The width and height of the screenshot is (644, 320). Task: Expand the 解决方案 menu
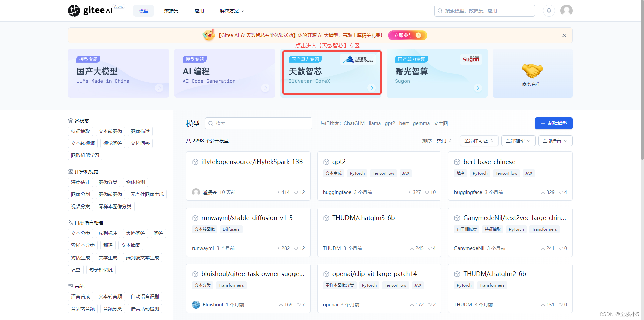coord(232,11)
